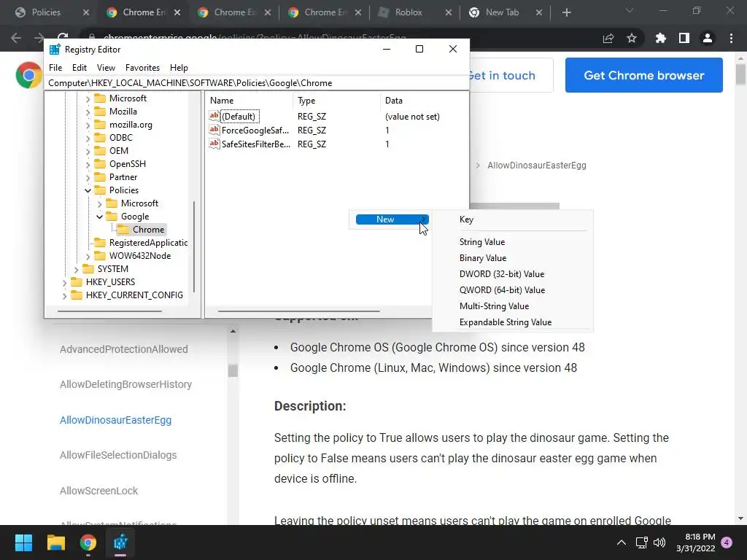Open File Explorer from taskbar
Image resolution: width=747 pixels, height=560 pixels.
point(55,542)
